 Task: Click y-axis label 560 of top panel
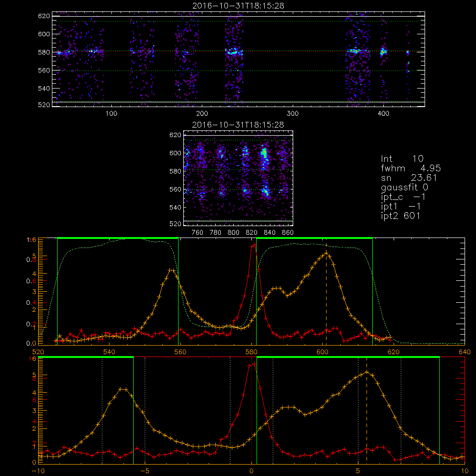[44, 70]
